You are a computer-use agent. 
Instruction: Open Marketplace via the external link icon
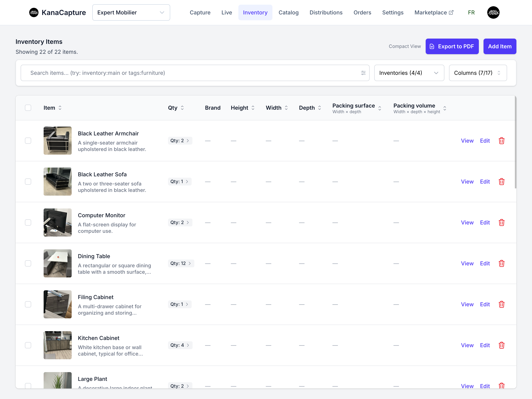coord(451,12)
